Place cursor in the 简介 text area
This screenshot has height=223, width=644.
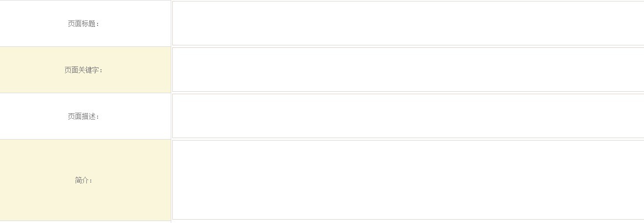(408, 180)
